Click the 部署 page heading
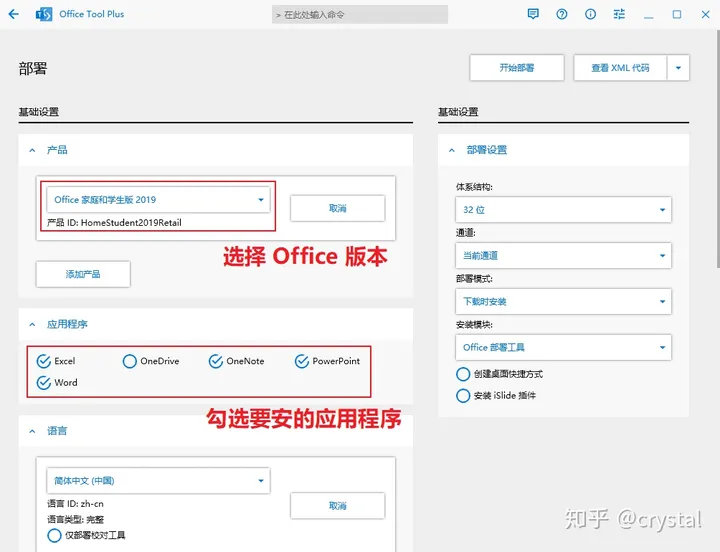This screenshot has width=720, height=552. point(33,68)
